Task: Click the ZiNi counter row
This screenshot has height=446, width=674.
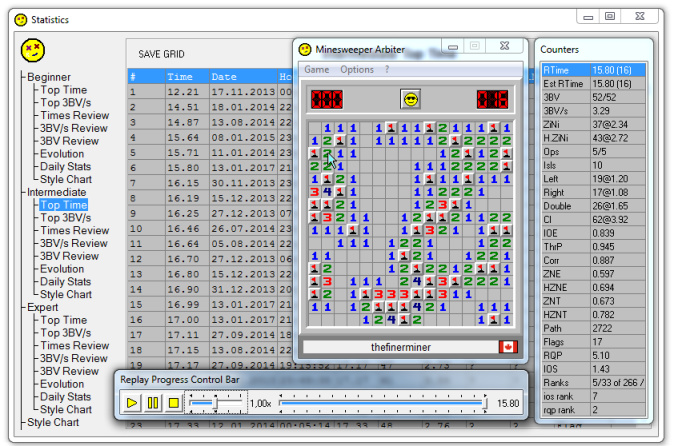Action: pyautogui.click(x=593, y=125)
